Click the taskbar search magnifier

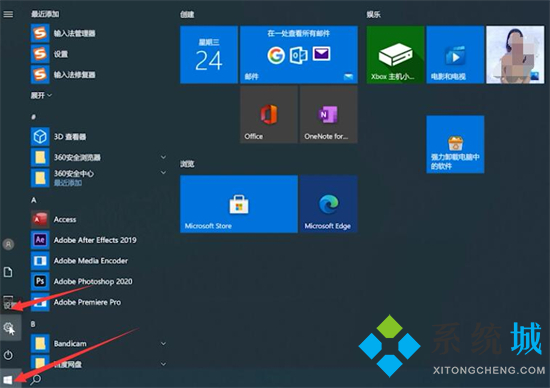(x=35, y=379)
